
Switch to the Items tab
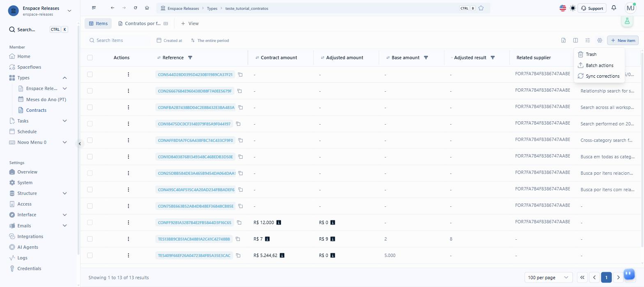pyautogui.click(x=98, y=23)
